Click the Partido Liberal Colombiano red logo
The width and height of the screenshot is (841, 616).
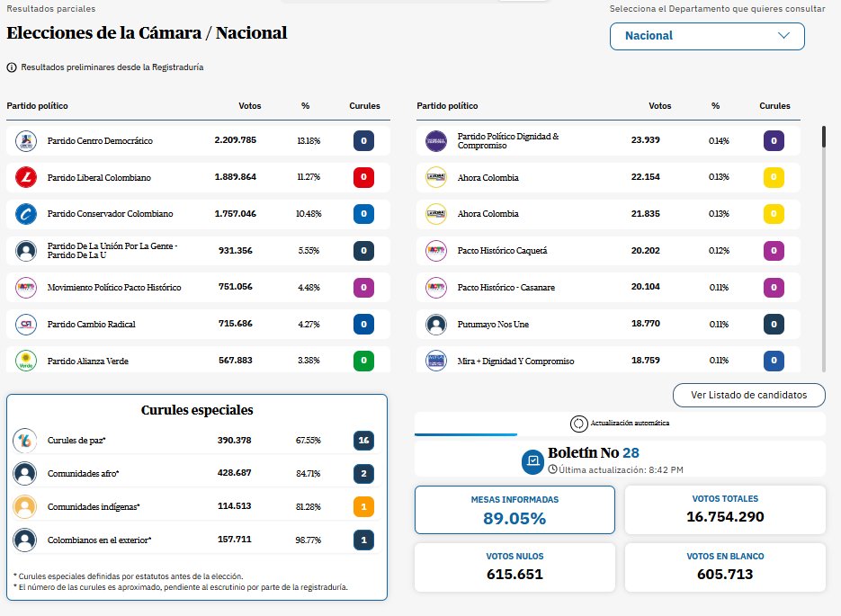pyautogui.click(x=27, y=177)
